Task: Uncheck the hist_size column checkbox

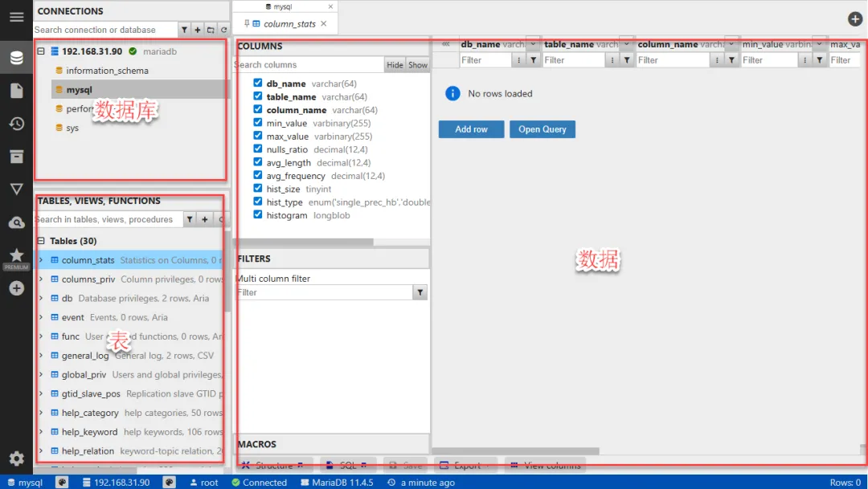Action: [x=257, y=188]
